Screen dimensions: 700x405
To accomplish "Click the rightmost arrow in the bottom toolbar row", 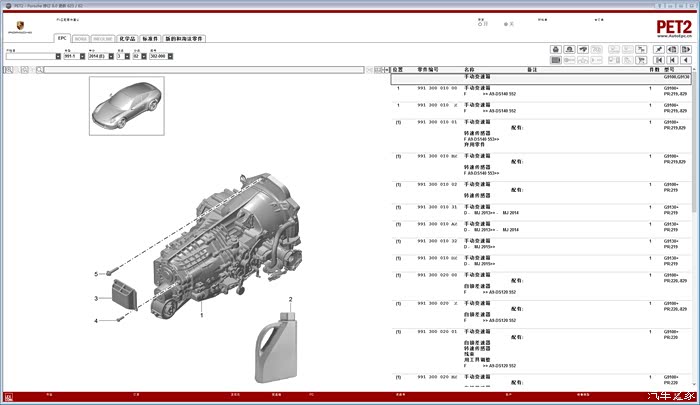I will click(x=688, y=58).
